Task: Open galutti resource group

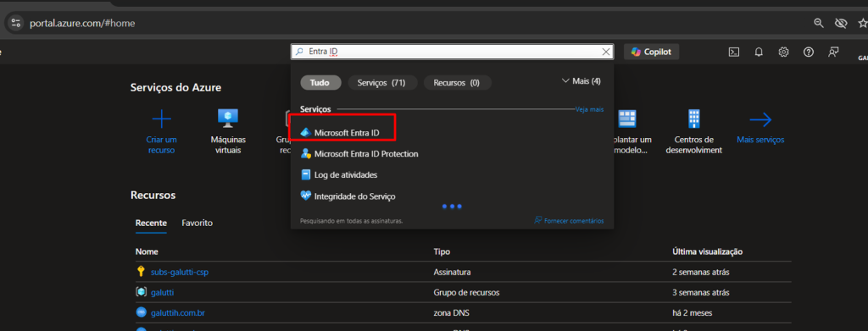Action: tap(162, 292)
